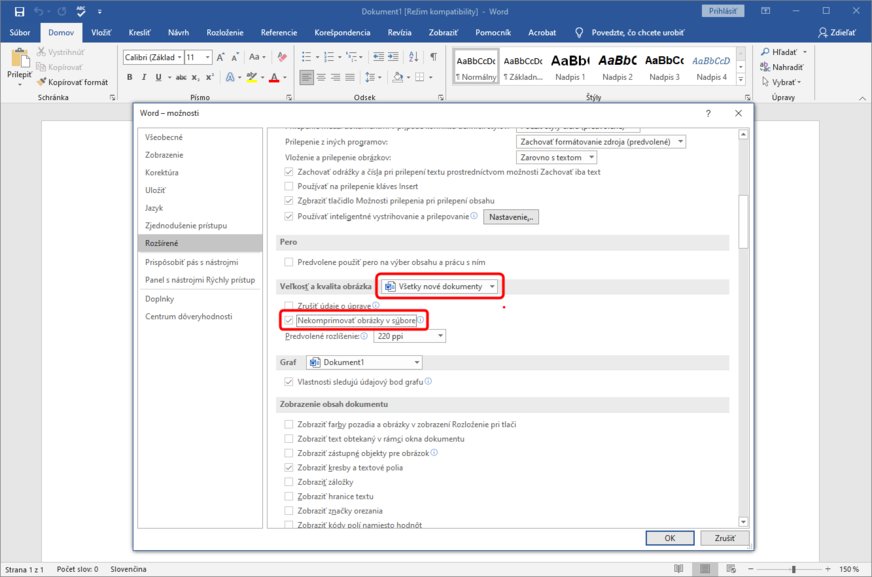Toggle the Bold formatting button
The image size is (872, 577).
click(x=130, y=78)
